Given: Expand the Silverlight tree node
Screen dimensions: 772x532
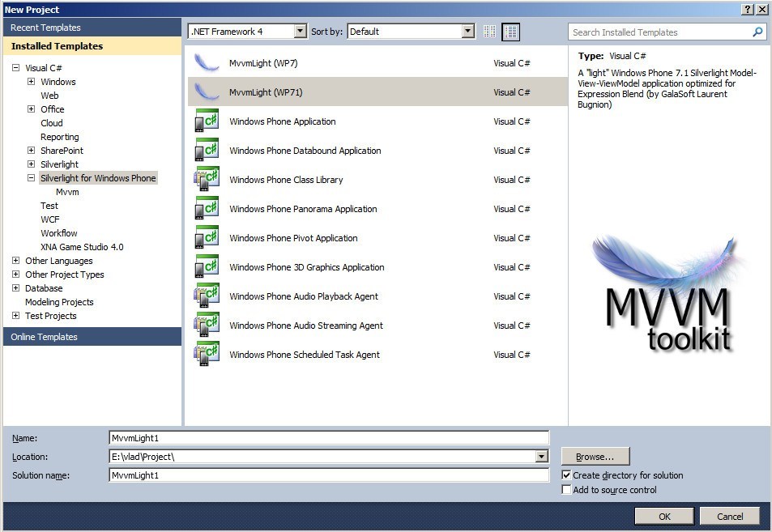Looking at the screenshot, I should (31, 164).
